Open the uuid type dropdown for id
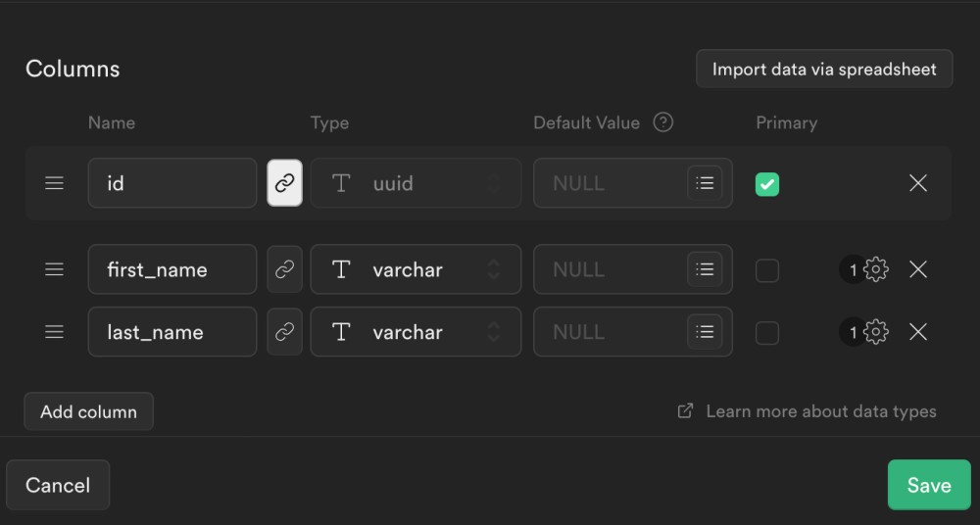This screenshot has height=525, width=980. click(416, 183)
